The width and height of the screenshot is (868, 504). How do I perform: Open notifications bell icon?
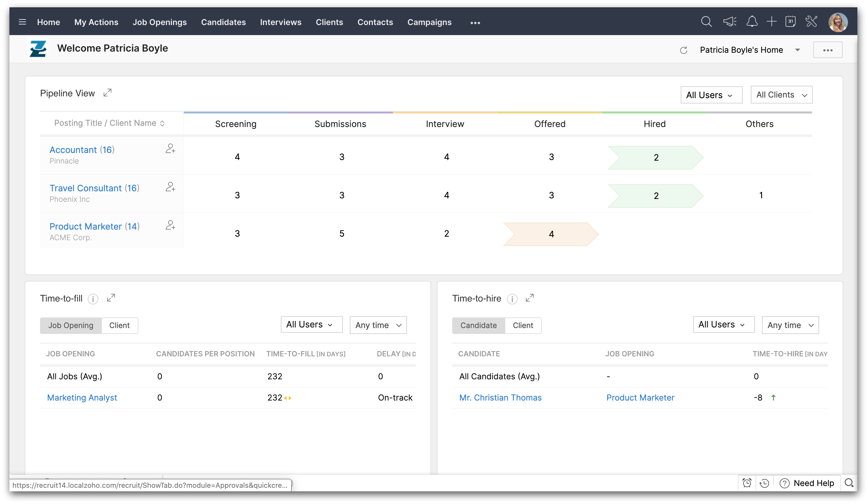[x=752, y=22]
